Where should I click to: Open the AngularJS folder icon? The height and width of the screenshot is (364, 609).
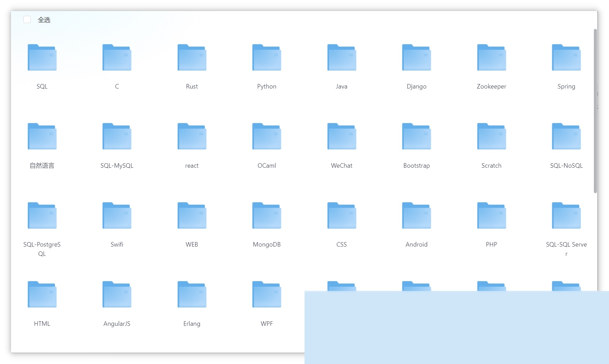(x=117, y=294)
